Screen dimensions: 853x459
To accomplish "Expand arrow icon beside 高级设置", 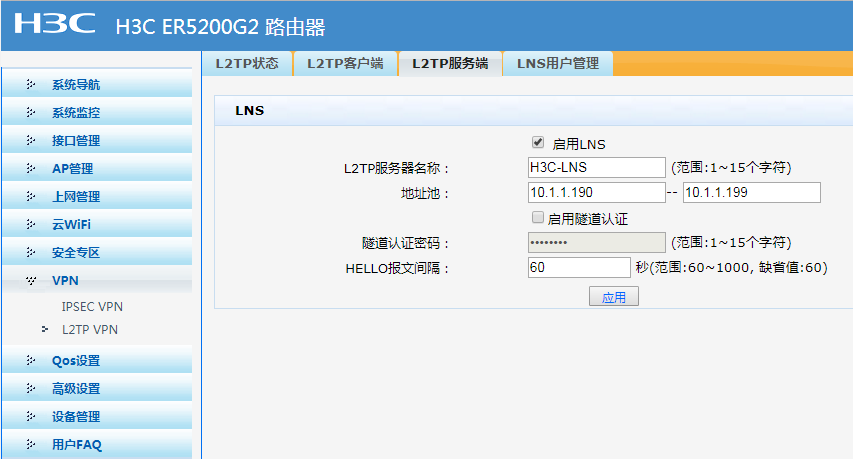I will pyautogui.click(x=30, y=388).
